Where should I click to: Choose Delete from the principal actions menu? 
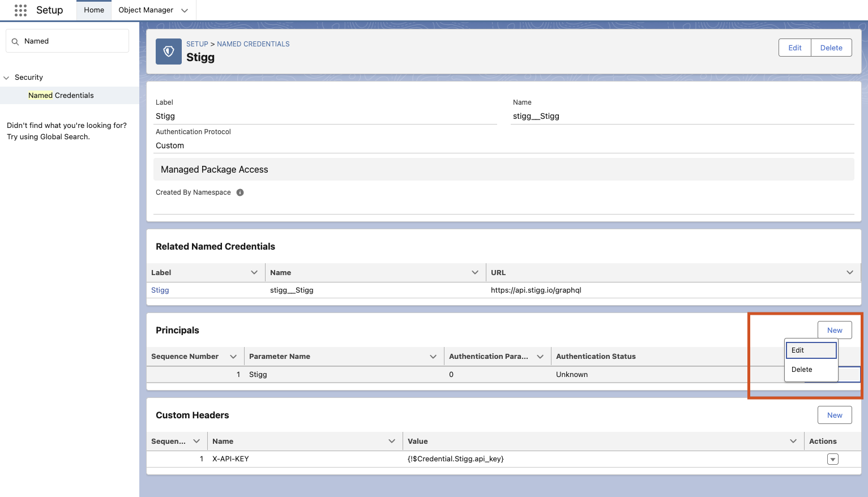pyautogui.click(x=811, y=370)
